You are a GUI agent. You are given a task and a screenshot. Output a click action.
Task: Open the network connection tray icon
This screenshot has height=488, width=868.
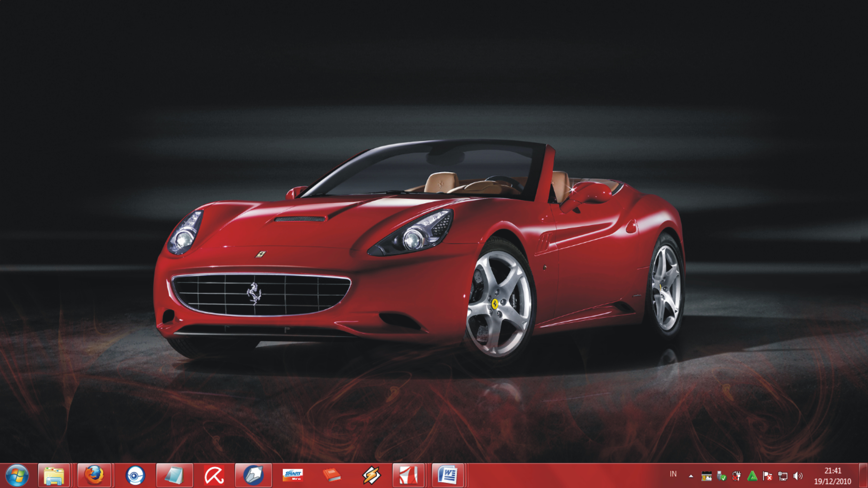[783, 476]
